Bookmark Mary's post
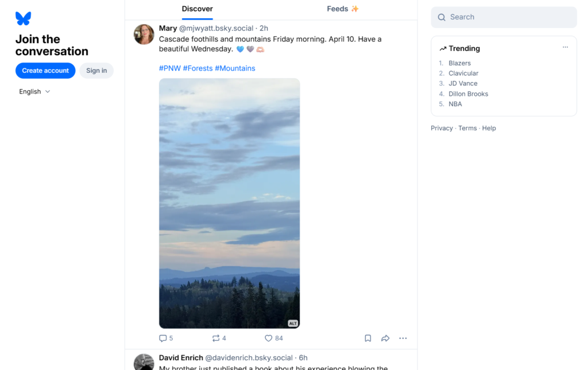588x370 pixels. pos(368,338)
